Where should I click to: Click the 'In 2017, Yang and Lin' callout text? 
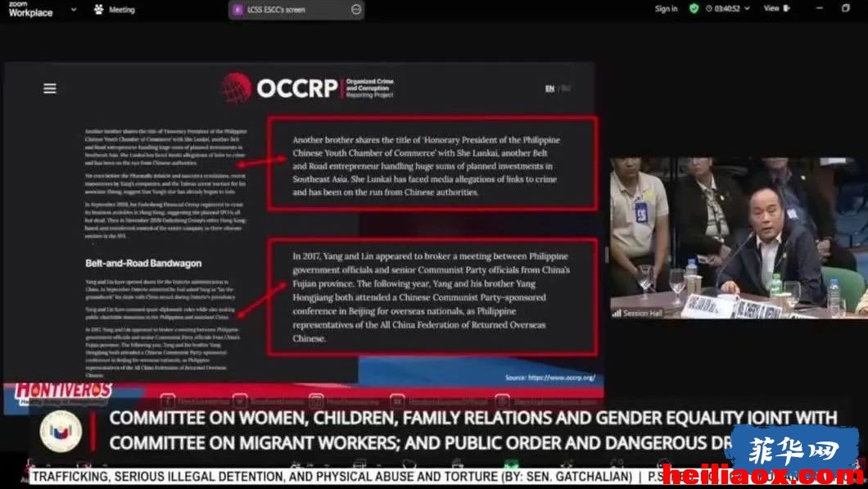432,297
